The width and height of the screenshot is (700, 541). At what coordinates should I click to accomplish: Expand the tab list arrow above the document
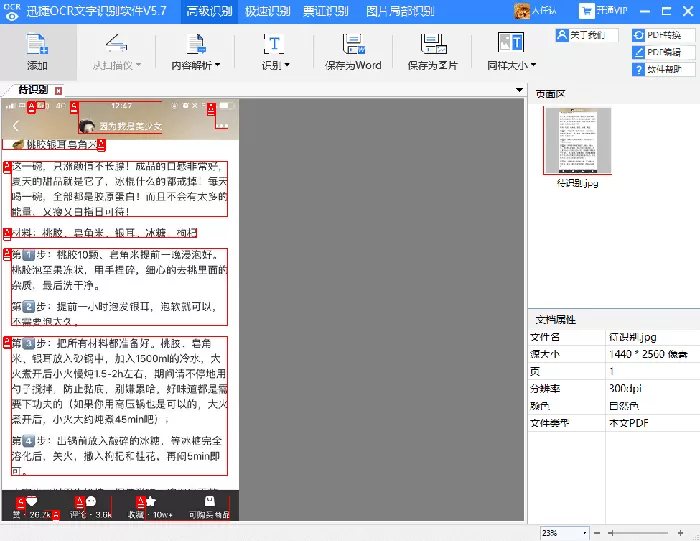click(519, 90)
